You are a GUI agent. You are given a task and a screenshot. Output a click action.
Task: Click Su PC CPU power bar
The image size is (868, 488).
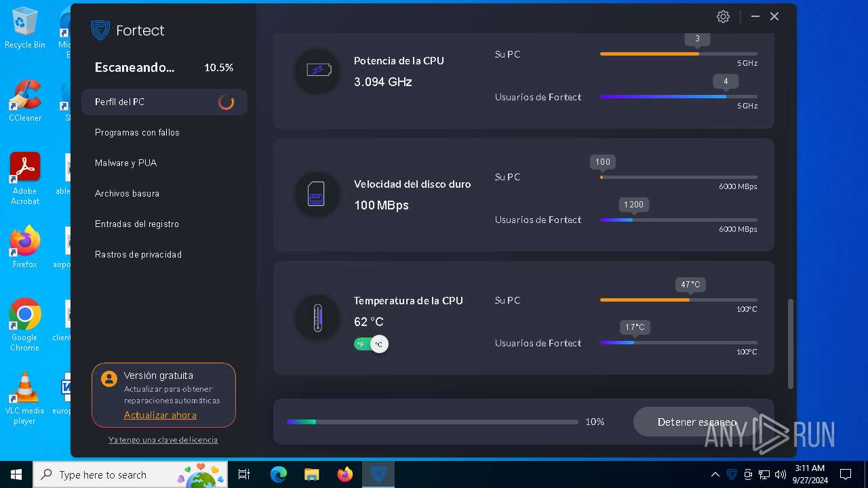tap(679, 54)
